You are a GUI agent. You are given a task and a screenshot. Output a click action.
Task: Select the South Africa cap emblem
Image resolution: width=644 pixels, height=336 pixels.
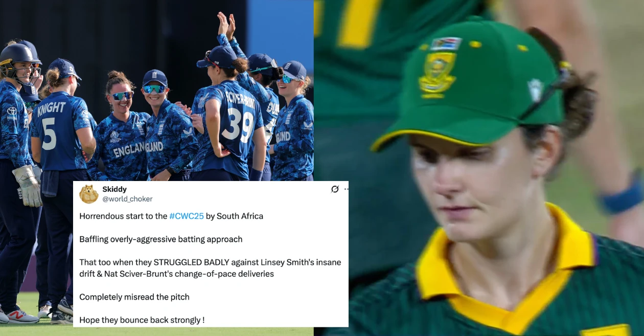[x=438, y=75]
